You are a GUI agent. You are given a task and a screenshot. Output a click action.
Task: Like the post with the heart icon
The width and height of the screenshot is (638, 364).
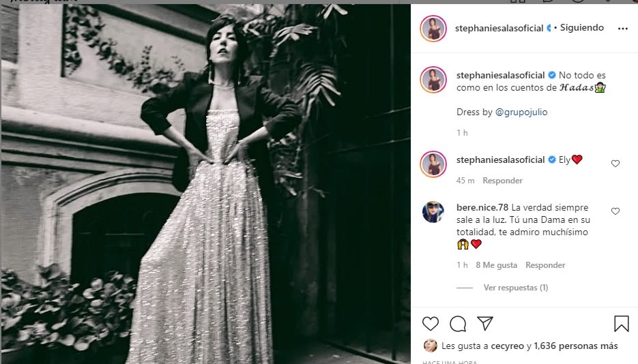[x=431, y=323]
